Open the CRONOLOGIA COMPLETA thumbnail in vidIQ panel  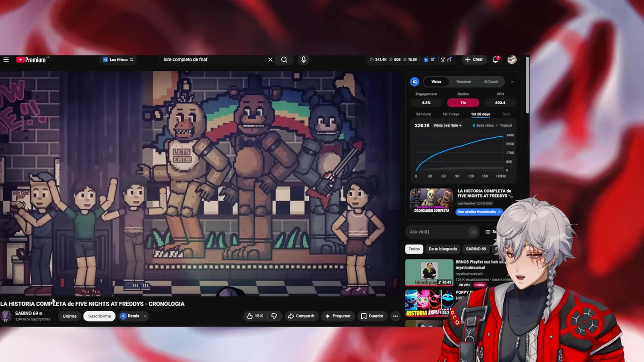pos(432,201)
